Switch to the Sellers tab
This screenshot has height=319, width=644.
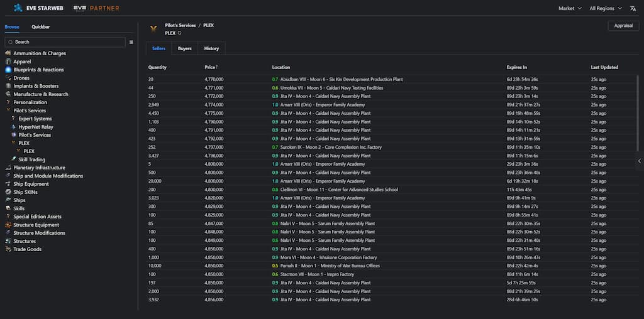159,48
